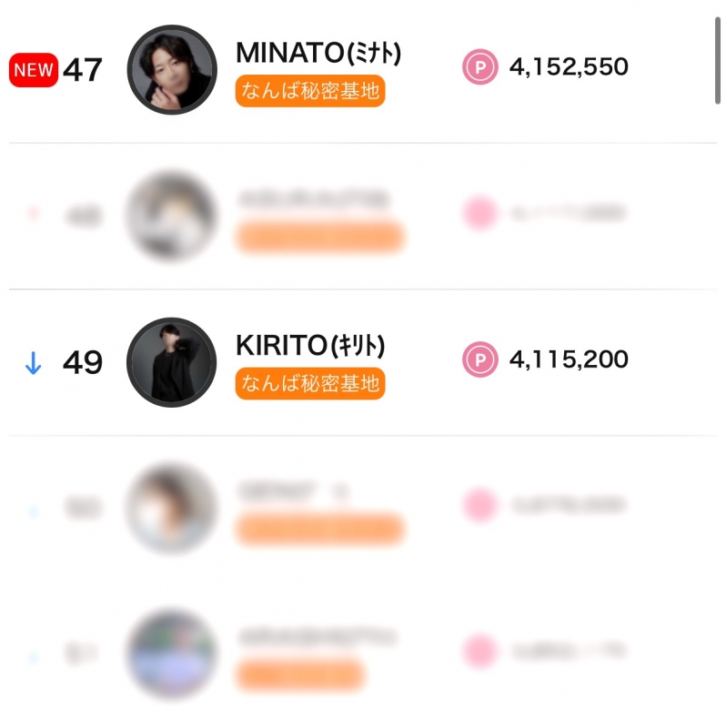Viewport: 726px width, 728px height.
Task: Open KIRITO's profile picture
Action: point(172,362)
